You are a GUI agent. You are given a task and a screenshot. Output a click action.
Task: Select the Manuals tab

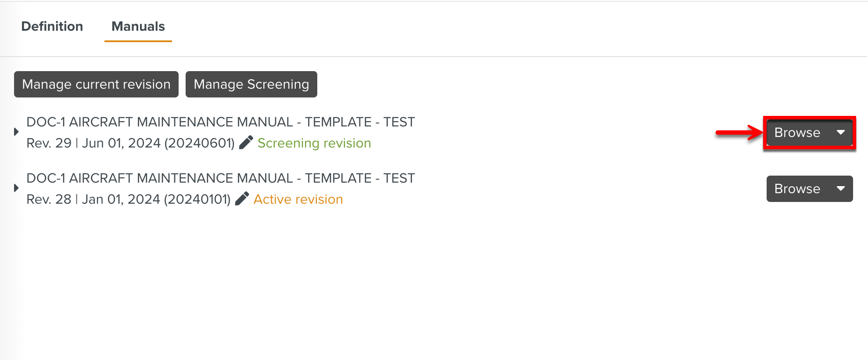tap(138, 26)
